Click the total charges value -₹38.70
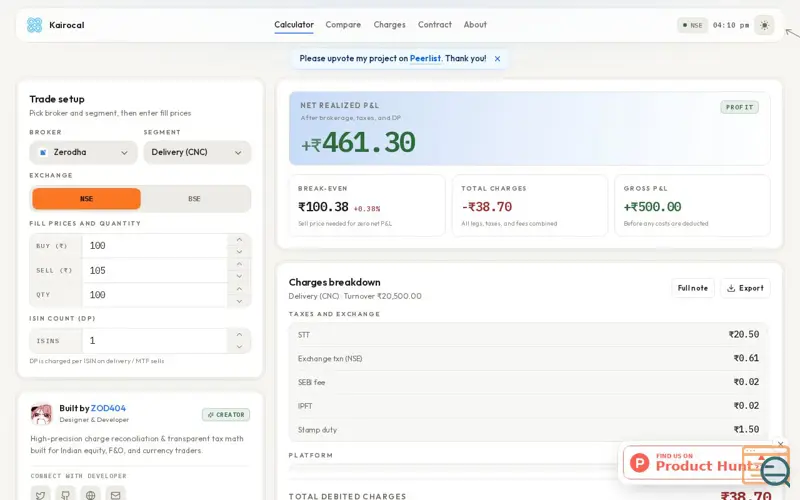The image size is (800, 500). (x=486, y=207)
